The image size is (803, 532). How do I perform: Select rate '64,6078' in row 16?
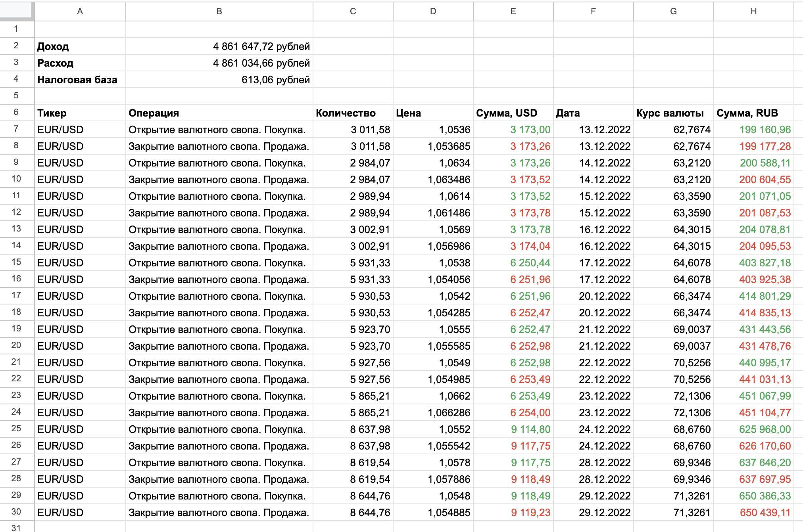[674, 279]
